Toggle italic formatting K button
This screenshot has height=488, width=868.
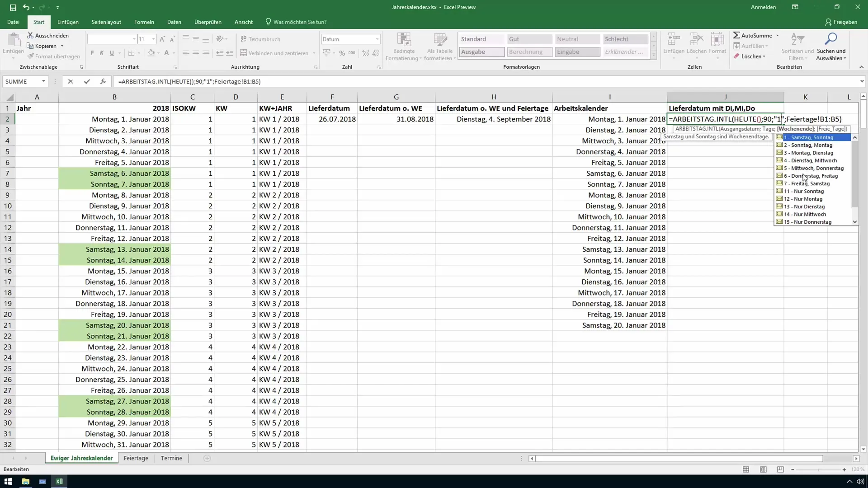(x=102, y=53)
